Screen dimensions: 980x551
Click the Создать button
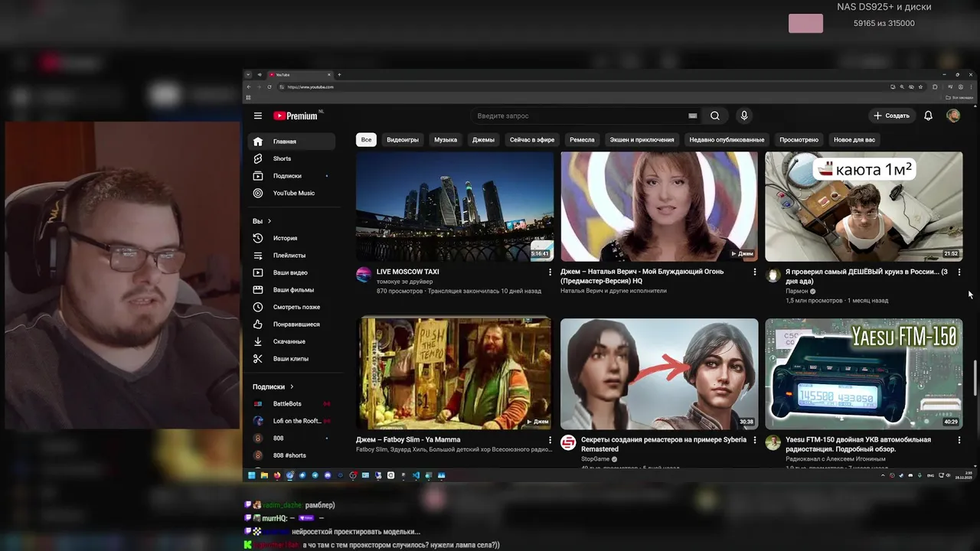click(x=892, y=116)
